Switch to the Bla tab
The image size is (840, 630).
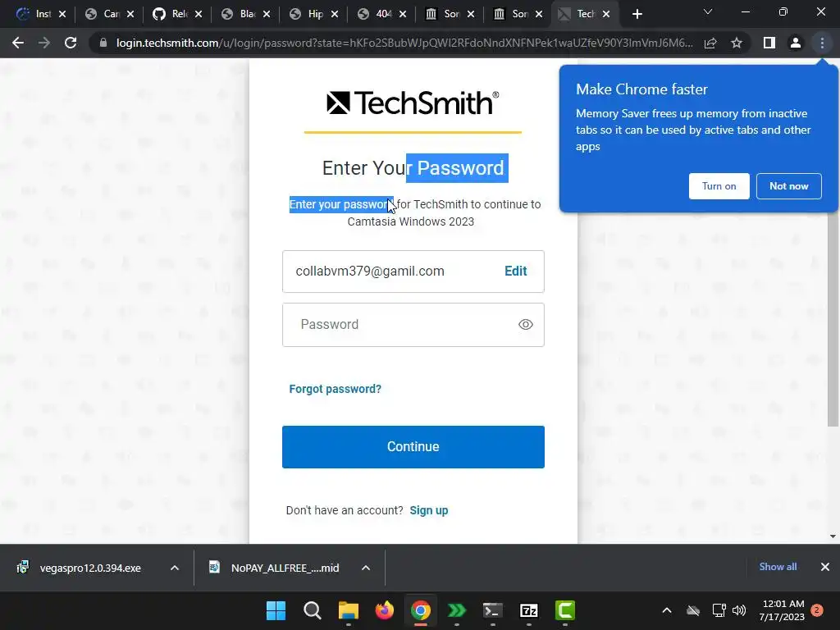point(240,14)
